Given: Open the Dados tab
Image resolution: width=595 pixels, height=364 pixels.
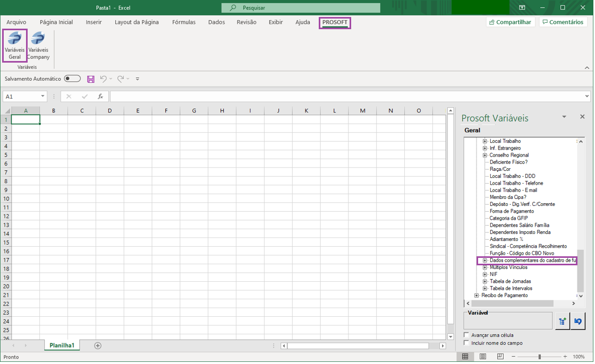Looking at the screenshot, I should [216, 22].
